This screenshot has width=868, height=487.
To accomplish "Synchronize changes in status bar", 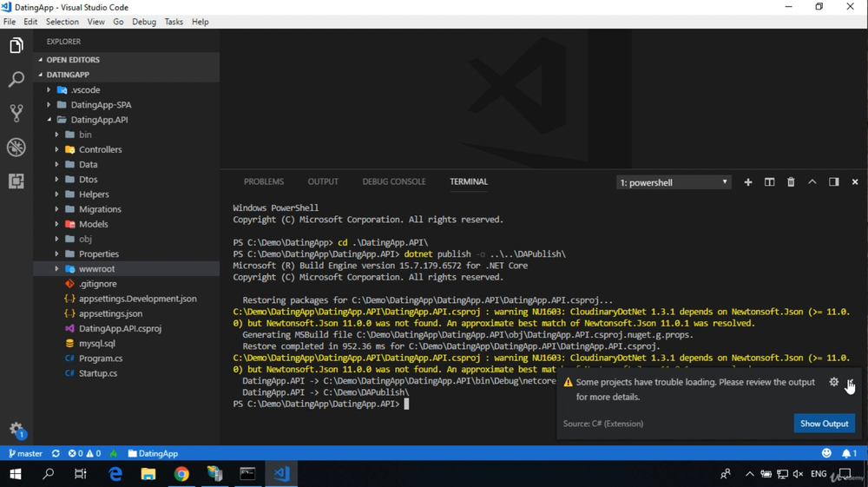I will [56, 453].
